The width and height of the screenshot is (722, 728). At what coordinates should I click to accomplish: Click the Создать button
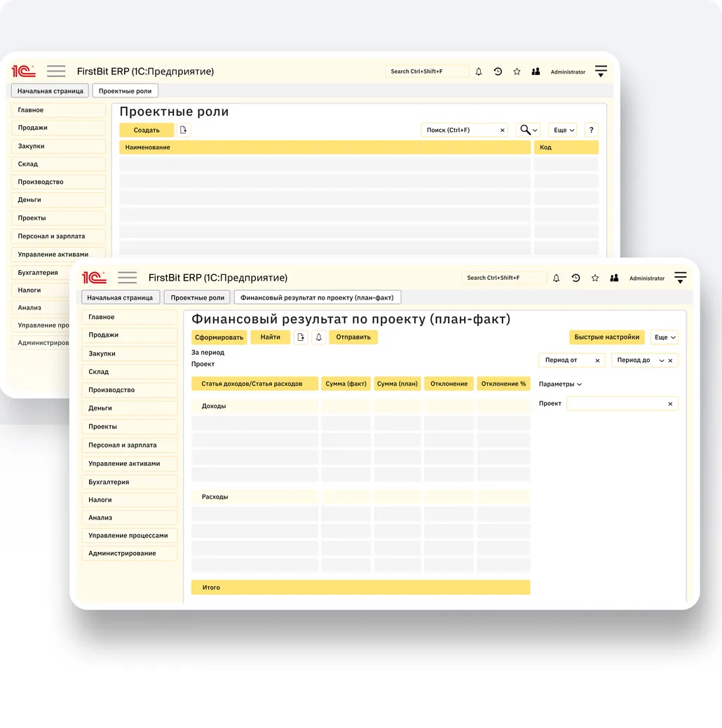(147, 130)
